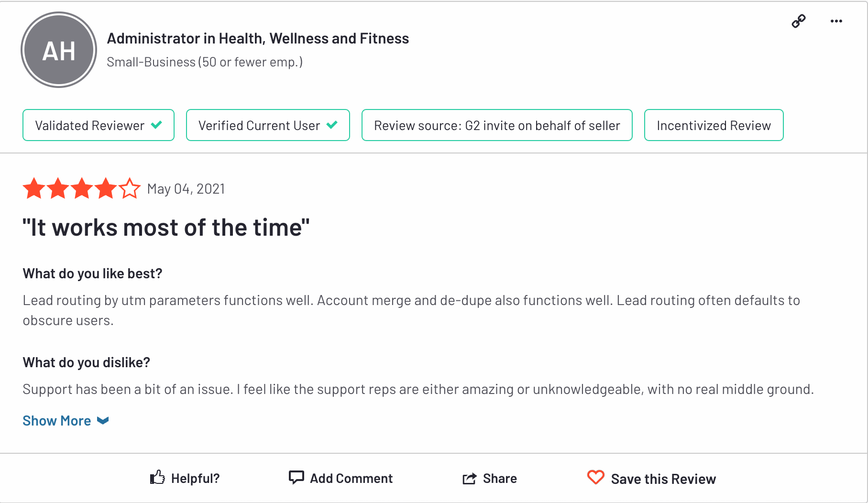
Task: Click the May 04, 2021 review date
Action: (186, 189)
